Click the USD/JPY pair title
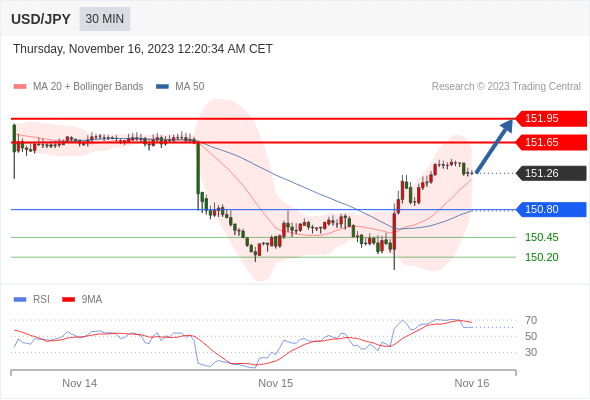This screenshot has height=400, width=590. [x=41, y=19]
